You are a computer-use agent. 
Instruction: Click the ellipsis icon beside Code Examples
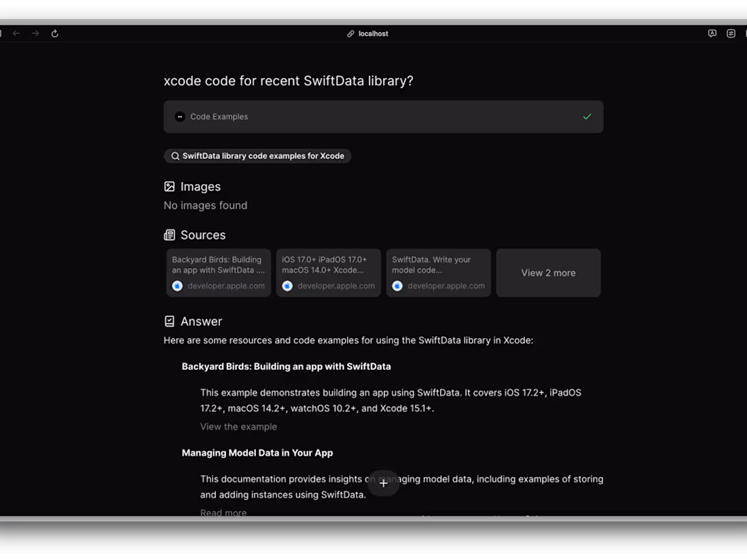pos(179,116)
